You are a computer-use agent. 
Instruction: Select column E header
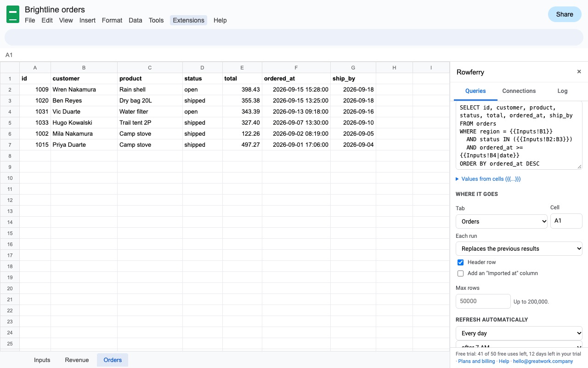[x=242, y=68]
